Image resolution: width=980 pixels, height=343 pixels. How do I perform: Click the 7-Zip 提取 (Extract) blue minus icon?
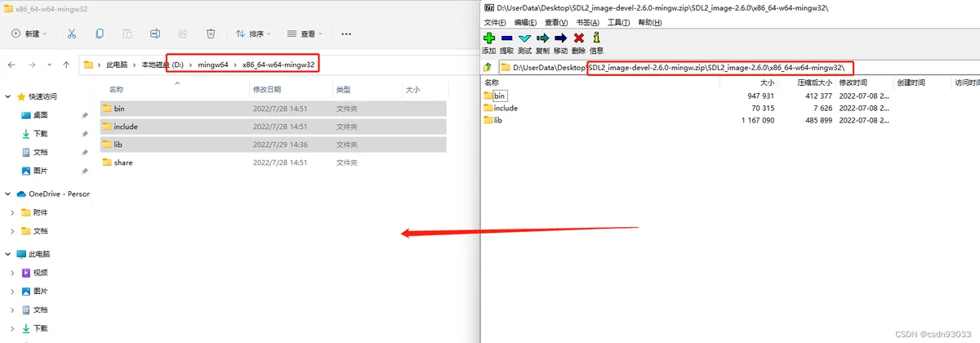click(507, 38)
